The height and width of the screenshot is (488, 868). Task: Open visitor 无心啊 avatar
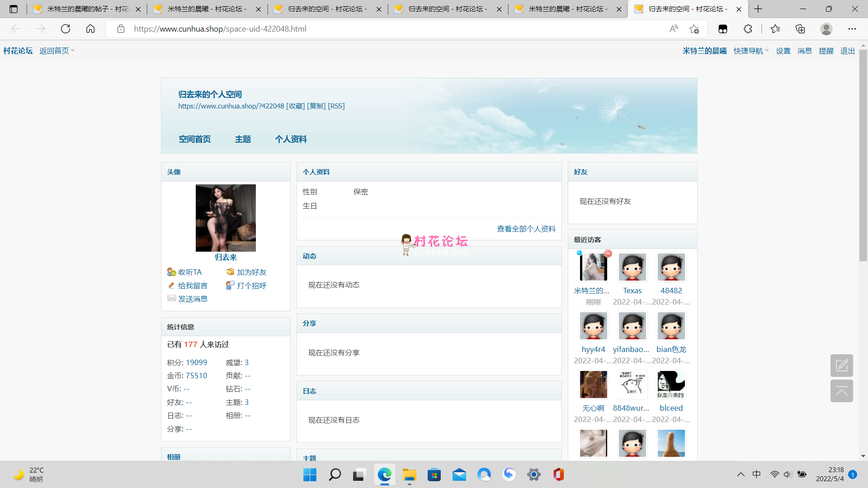[x=593, y=384]
